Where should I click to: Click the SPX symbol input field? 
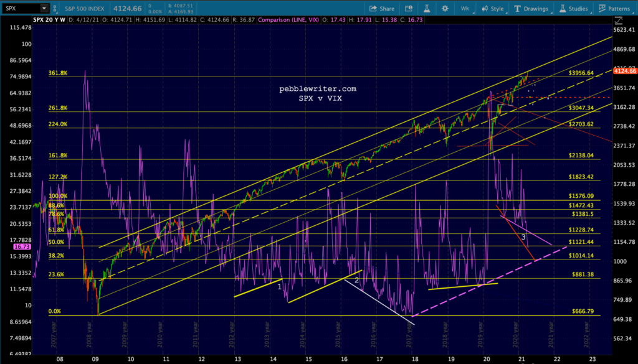click(x=20, y=9)
